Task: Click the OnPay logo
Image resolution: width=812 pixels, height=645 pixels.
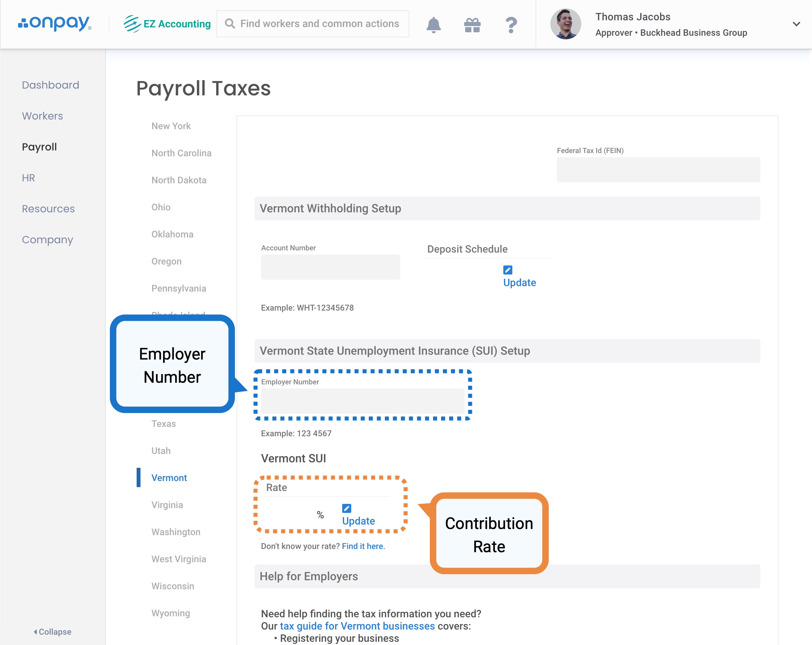Action: 54,23
